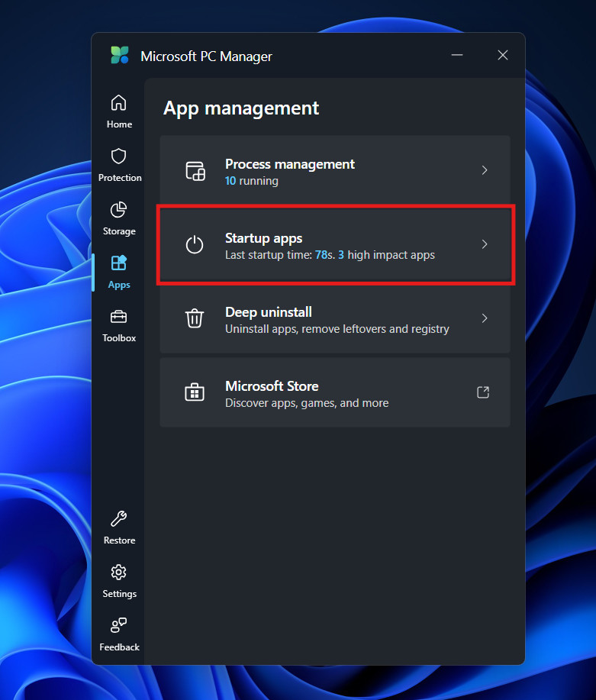
Task: Click the Process management window icon
Action: (195, 171)
